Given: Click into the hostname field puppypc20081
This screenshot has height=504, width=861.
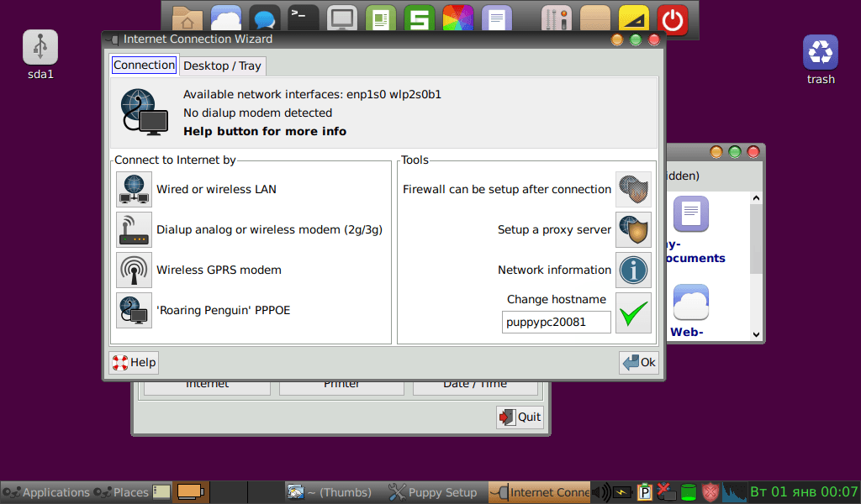Looking at the screenshot, I should point(557,322).
